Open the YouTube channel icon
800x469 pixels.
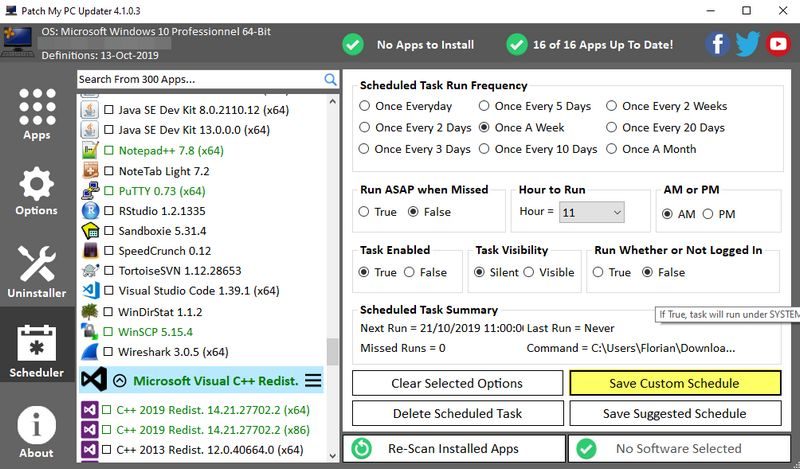click(x=779, y=44)
